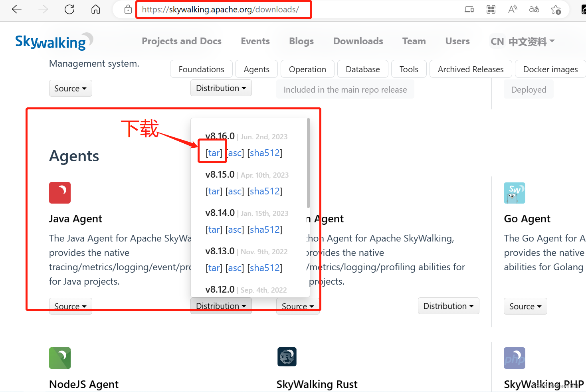Click the browser forward arrow
The width and height of the screenshot is (586, 392).
click(x=43, y=9)
